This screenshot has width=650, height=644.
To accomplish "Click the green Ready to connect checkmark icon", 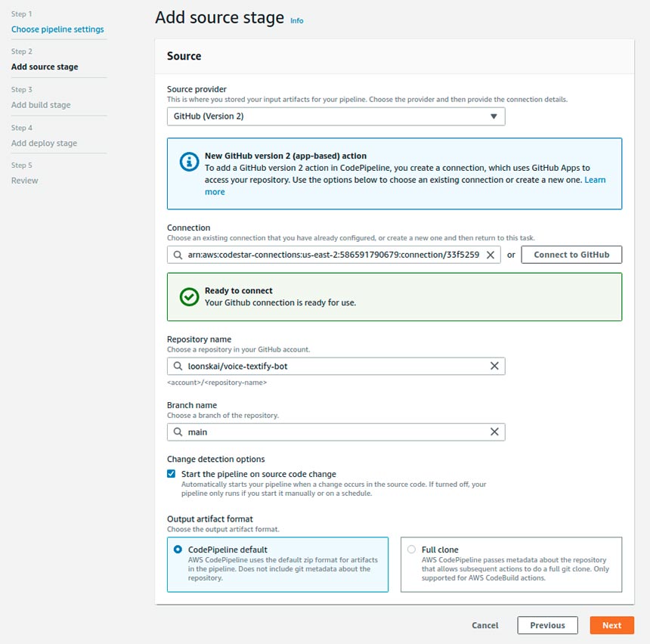I will point(189,296).
